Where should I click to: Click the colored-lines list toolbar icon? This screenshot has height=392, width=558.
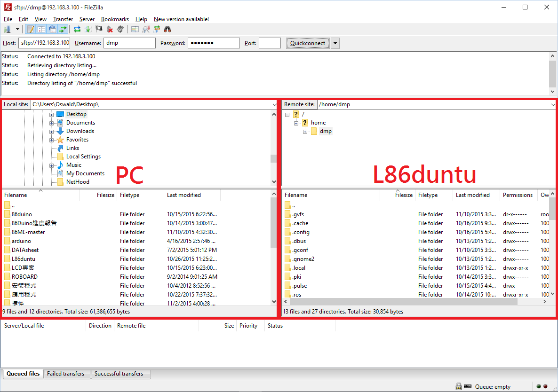tap(135, 29)
